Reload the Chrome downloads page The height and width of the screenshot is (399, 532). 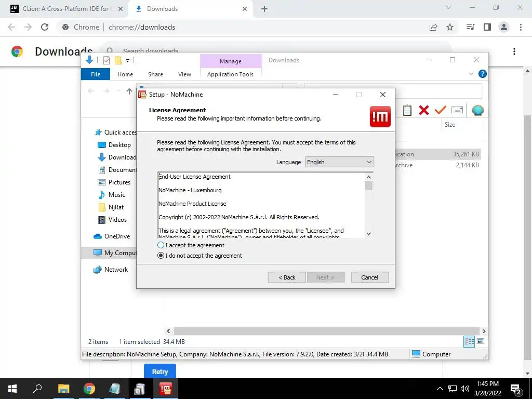coord(45,27)
